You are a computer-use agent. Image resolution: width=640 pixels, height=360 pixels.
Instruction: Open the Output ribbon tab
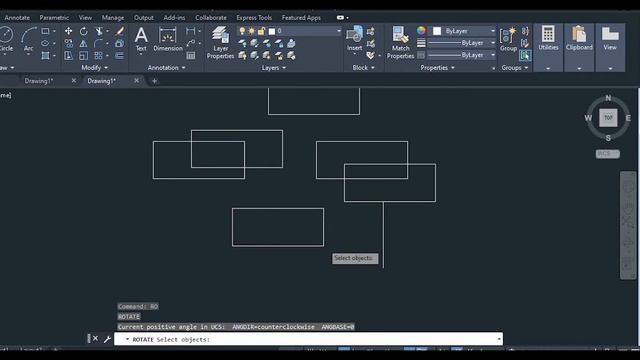144,18
